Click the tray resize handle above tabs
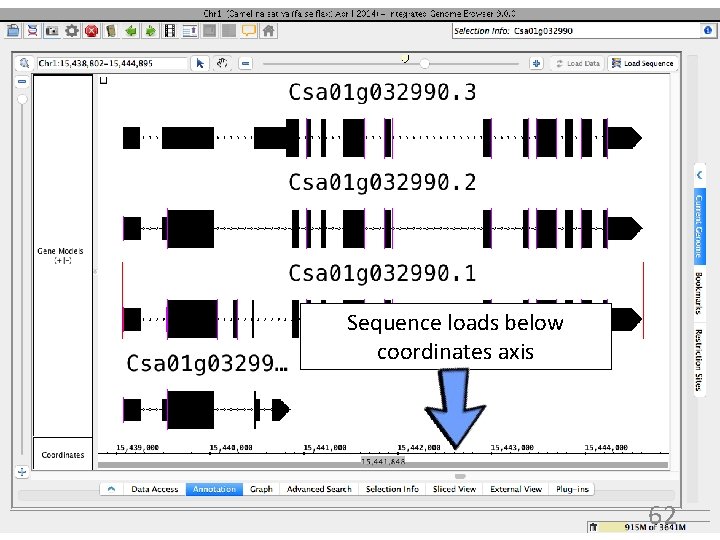Screen dimensions: 720x540 pyautogui.click(x=460, y=476)
